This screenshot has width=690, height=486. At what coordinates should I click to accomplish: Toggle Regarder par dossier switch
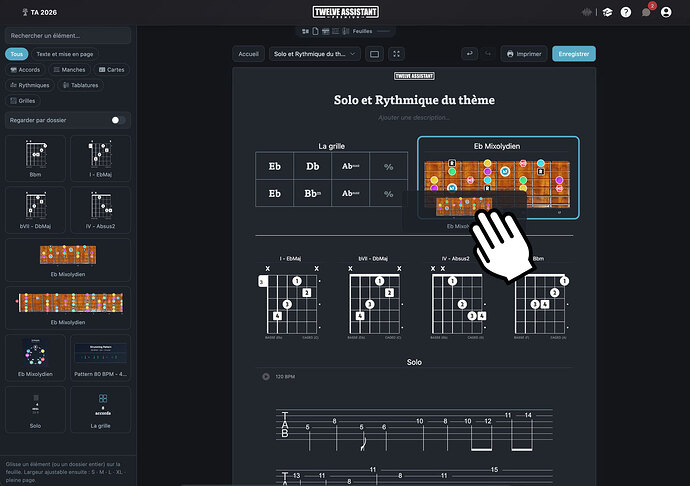[x=118, y=120]
